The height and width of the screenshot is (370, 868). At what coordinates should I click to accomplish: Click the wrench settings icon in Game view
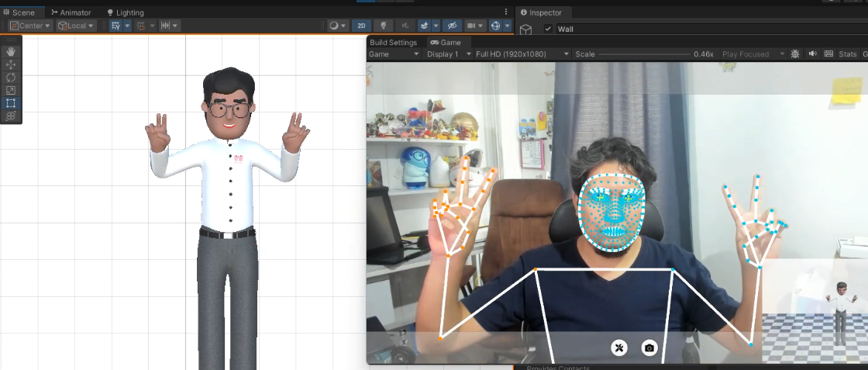click(x=619, y=348)
